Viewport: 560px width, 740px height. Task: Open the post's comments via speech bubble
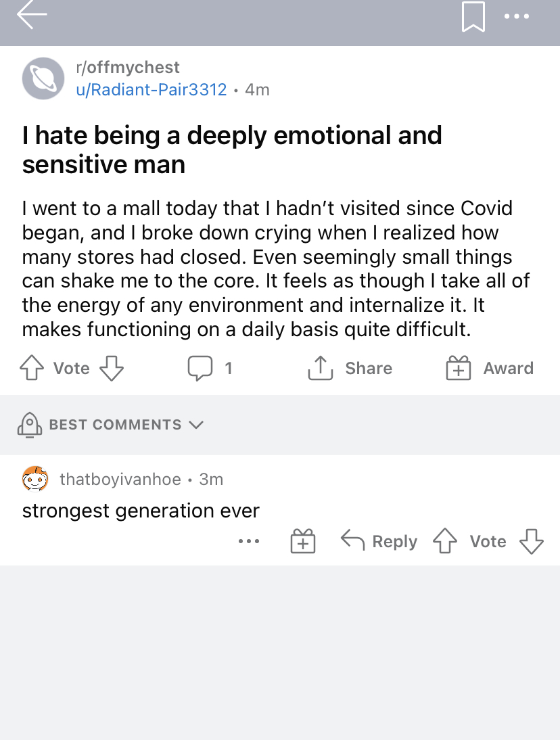coord(200,368)
